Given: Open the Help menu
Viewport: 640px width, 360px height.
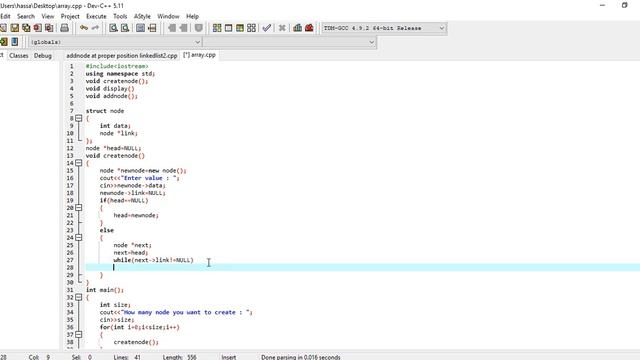Looking at the screenshot, I should [x=192, y=16].
